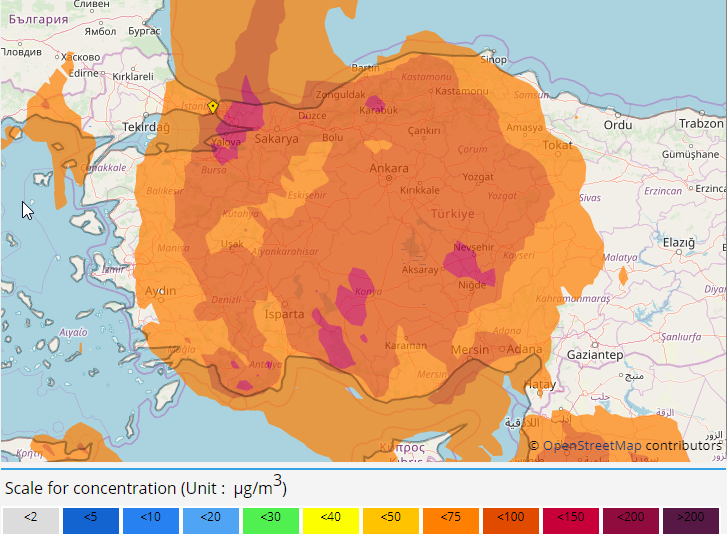The width and height of the screenshot is (727, 534).
Task: Click the Uşak city label
Action: pyautogui.click(x=232, y=244)
